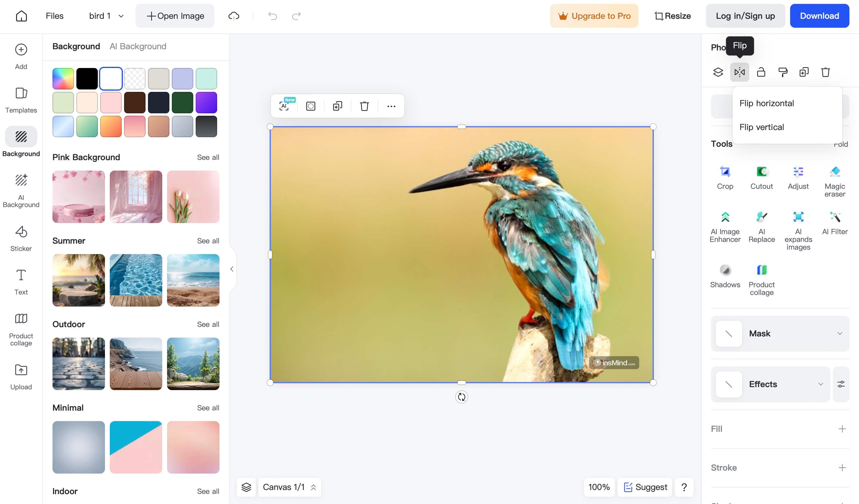Select the Cutout tool

click(x=761, y=177)
